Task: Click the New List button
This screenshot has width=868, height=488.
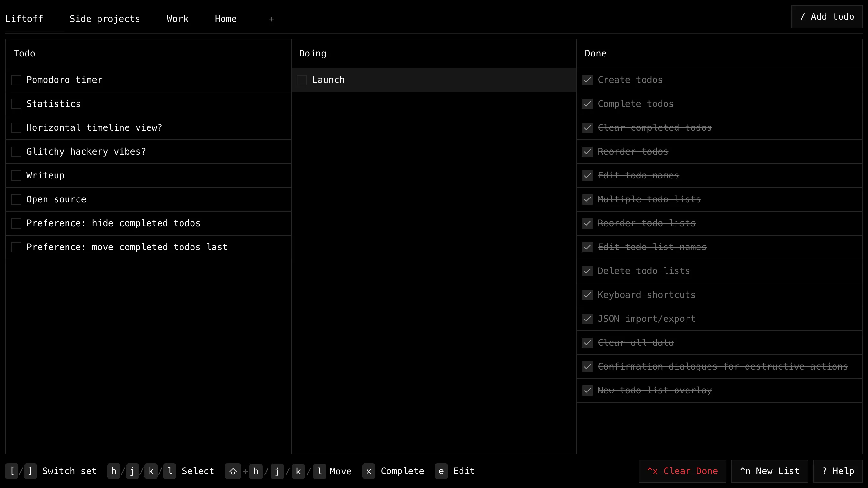Action: pos(770,471)
